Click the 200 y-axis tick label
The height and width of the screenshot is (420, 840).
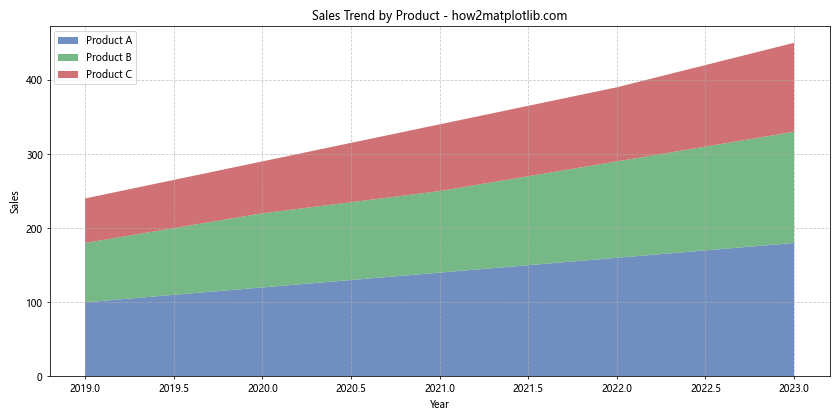(x=34, y=229)
